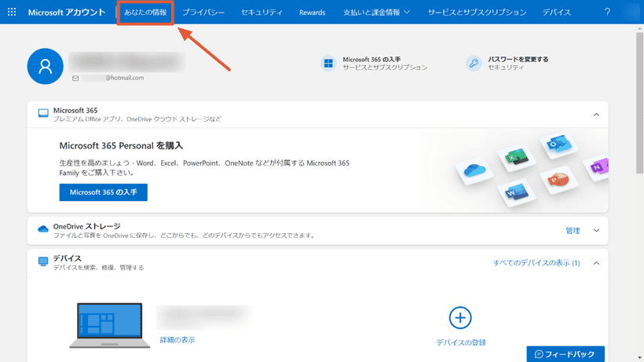Open the Microsoft 365 の入手 shortcut link
This screenshot has height=362, width=644.
pos(371,60)
